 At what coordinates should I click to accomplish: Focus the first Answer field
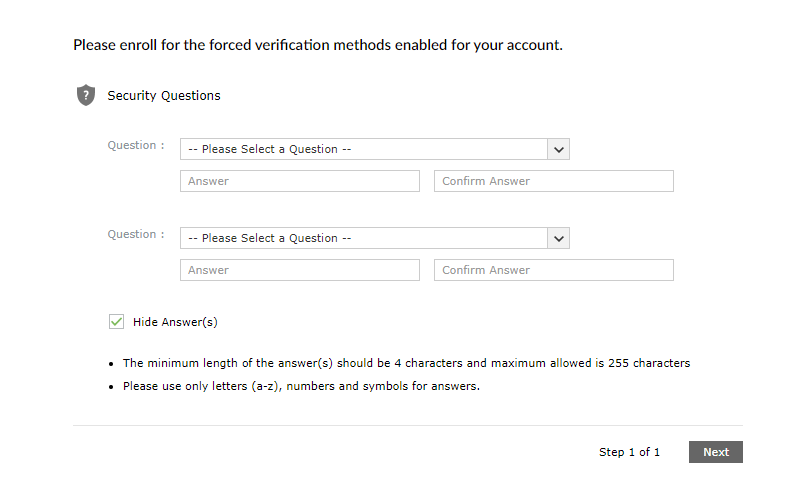coord(300,181)
